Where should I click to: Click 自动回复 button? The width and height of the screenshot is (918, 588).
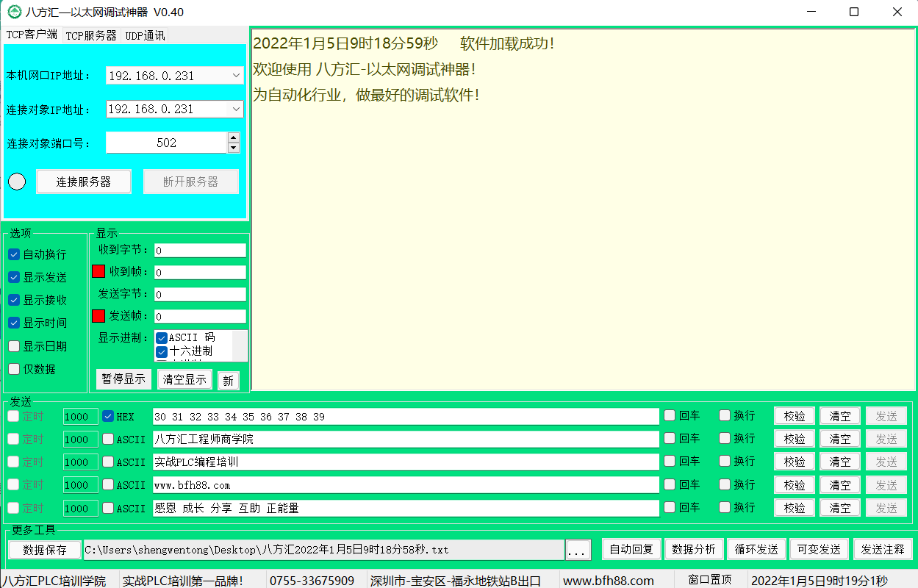[x=631, y=549]
